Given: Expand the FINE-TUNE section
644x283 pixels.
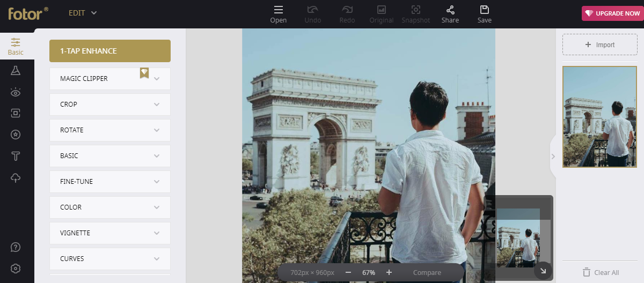Looking at the screenshot, I should [x=109, y=182].
